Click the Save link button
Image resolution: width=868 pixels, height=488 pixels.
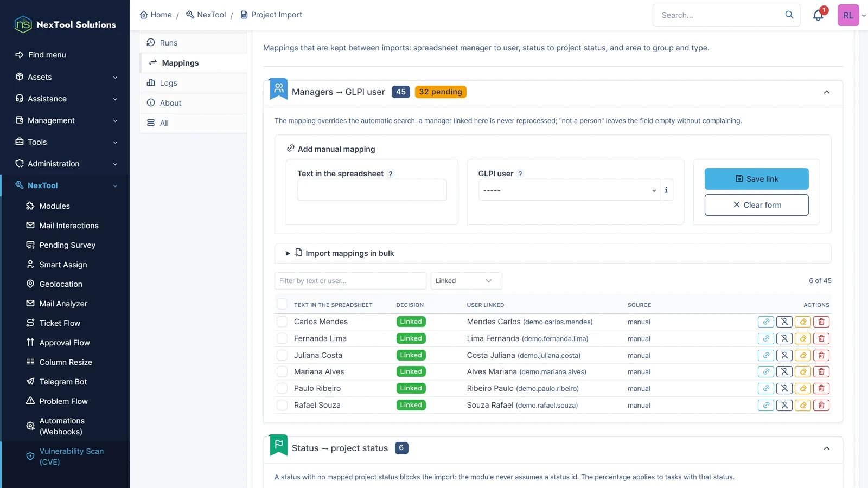click(756, 179)
